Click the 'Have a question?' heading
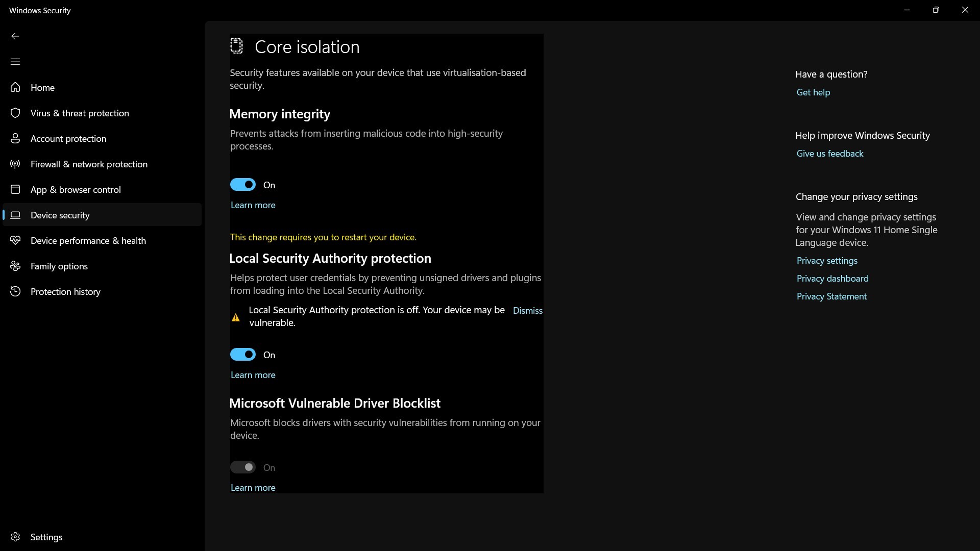The image size is (980, 551). coord(831,74)
